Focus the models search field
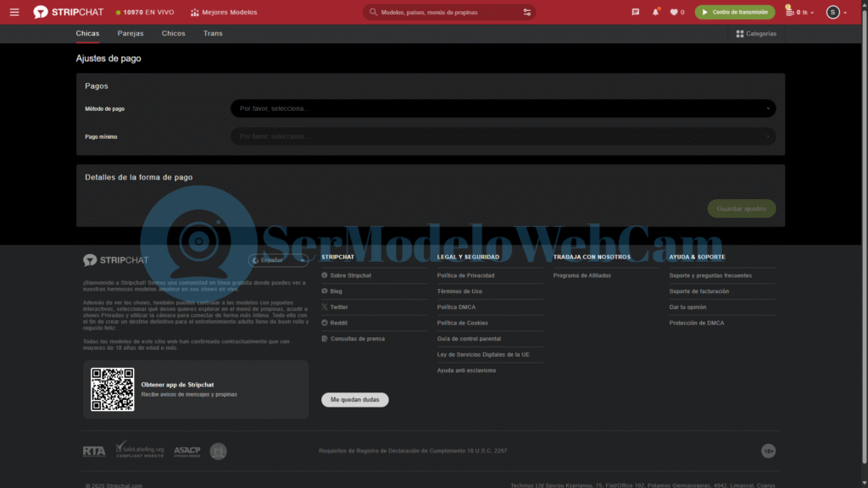 pos(449,12)
